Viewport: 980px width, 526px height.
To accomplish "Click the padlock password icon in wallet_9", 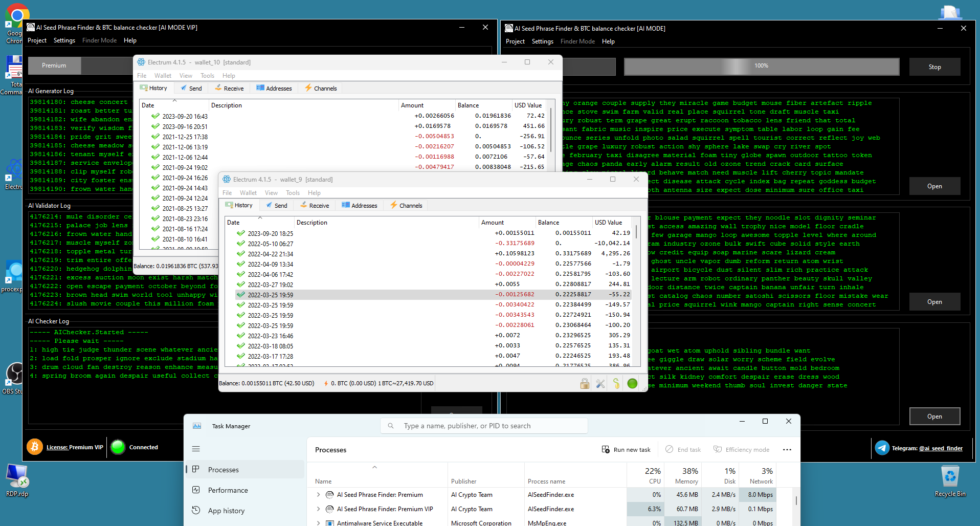I will (585, 384).
